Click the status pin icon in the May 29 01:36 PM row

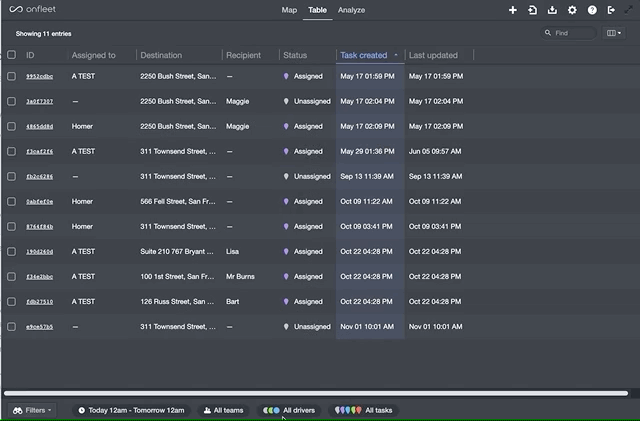286,151
